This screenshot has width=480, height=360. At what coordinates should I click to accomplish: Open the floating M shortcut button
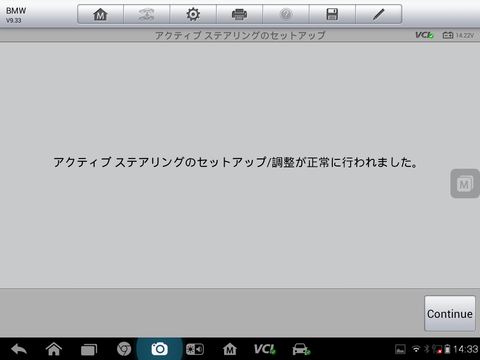[x=465, y=183]
